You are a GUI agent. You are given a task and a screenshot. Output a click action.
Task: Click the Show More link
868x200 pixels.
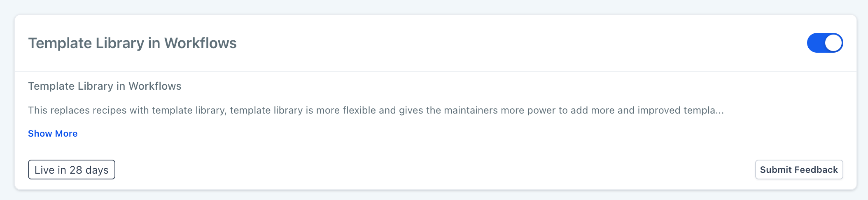point(53,133)
